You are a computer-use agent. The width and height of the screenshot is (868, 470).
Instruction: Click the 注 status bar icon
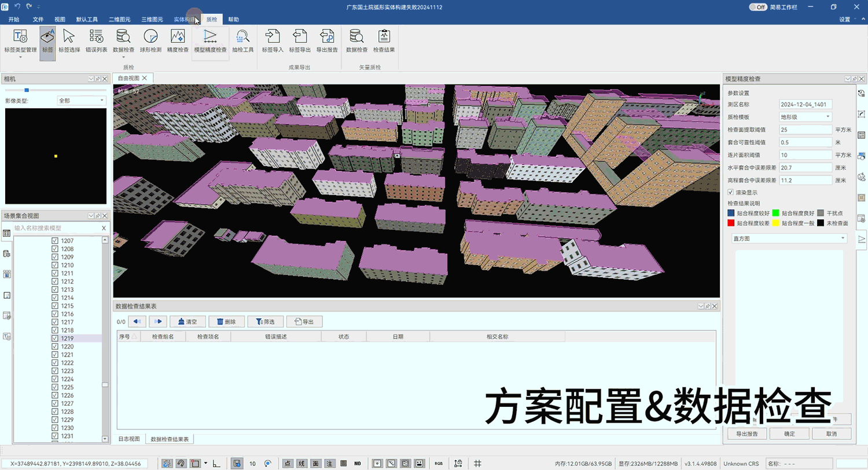pyautogui.click(x=329, y=464)
